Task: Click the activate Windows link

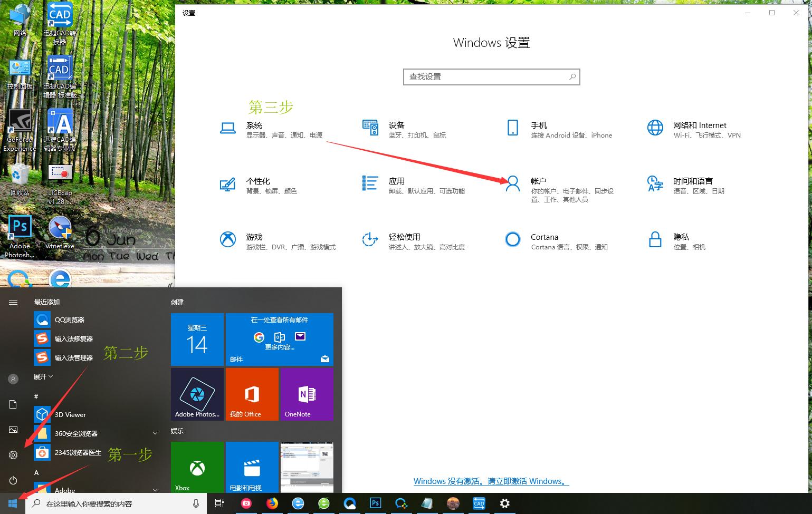Action: click(491, 481)
